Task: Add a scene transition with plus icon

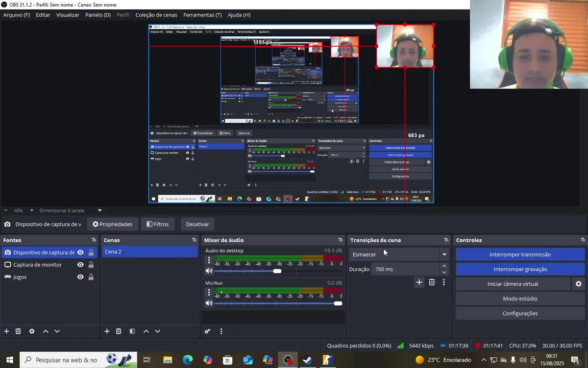Action: click(x=419, y=282)
